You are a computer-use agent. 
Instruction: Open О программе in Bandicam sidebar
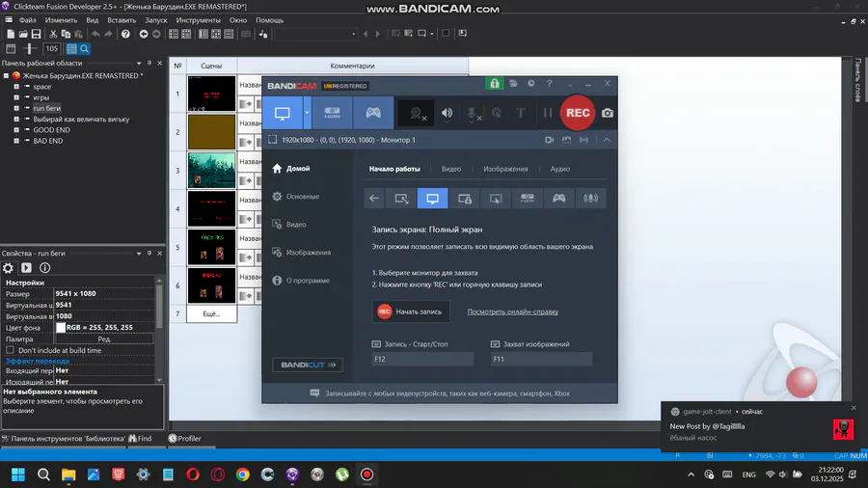pos(301,281)
